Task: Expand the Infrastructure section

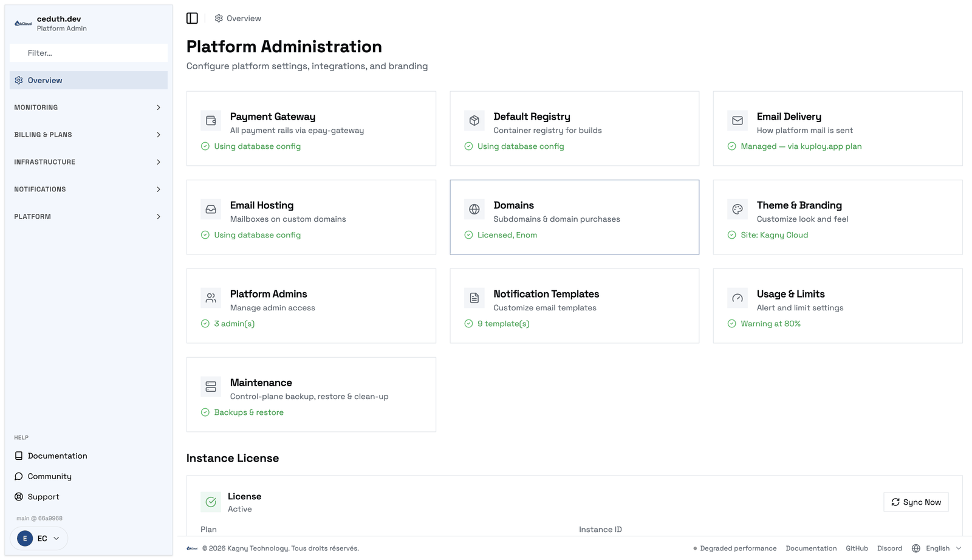Action: [89, 162]
